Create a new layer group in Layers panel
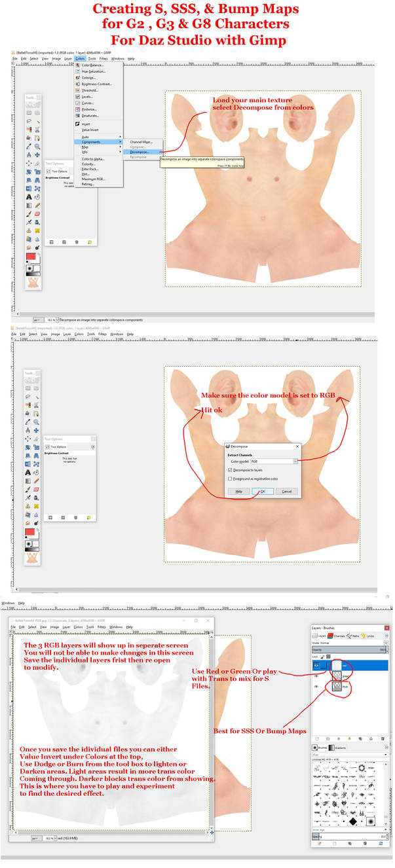Image resolution: width=395 pixels, height=868 pixels. point(328,738)
